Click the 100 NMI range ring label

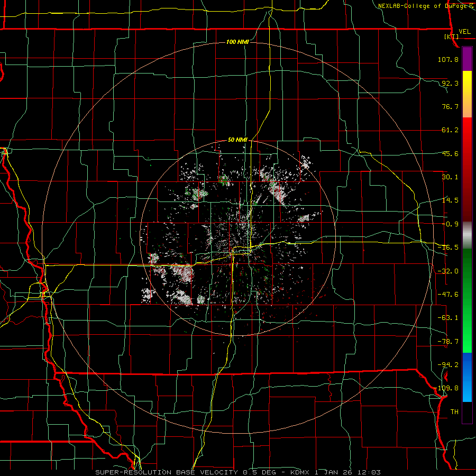point(237,42)
